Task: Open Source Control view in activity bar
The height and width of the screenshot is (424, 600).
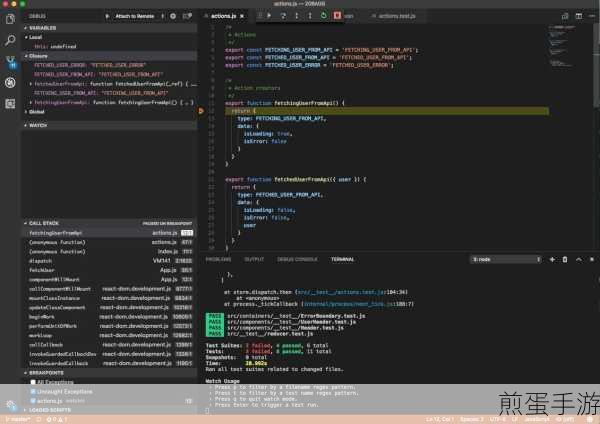Action: tap(10, 61)
